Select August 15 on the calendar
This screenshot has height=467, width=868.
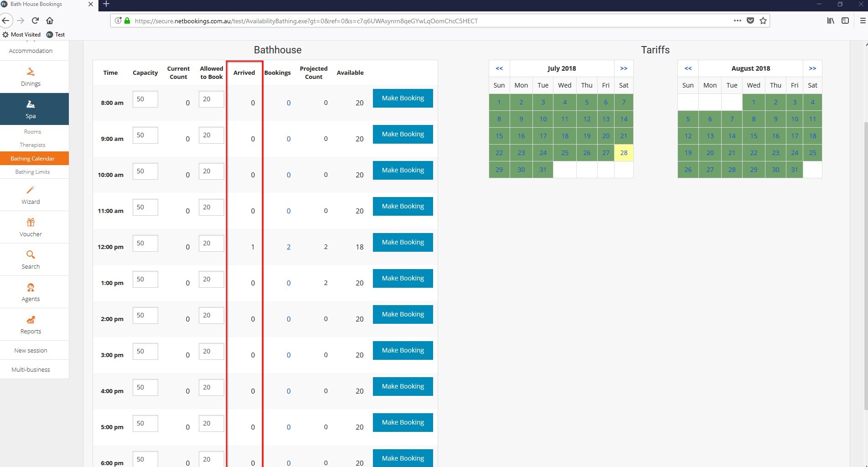click(x=754, y=136)
